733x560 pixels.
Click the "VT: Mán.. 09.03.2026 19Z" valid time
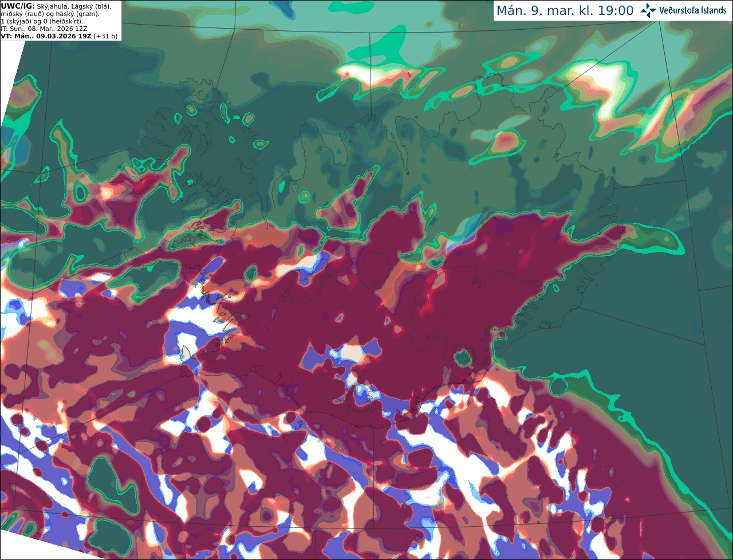click(46, 36)
